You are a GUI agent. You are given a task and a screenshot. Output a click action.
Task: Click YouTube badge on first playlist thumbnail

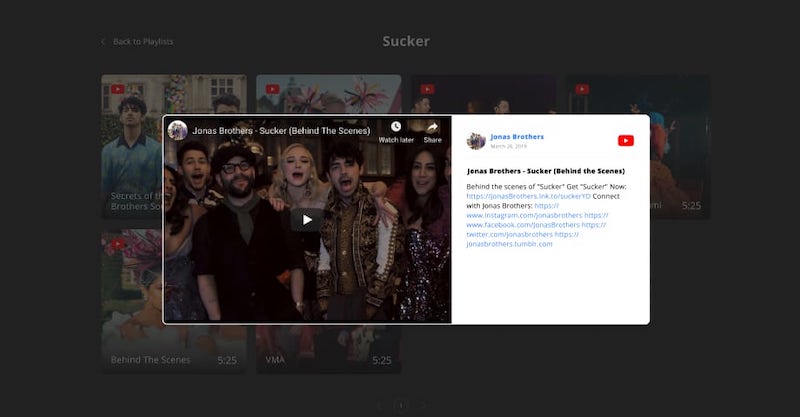click(x=118, y=89)
